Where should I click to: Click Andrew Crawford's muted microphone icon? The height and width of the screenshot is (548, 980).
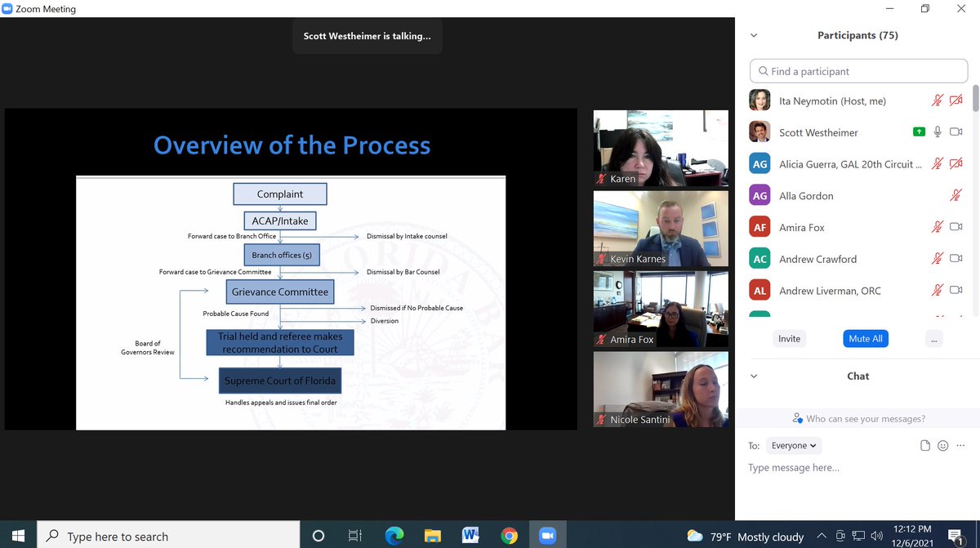[938, 259]
